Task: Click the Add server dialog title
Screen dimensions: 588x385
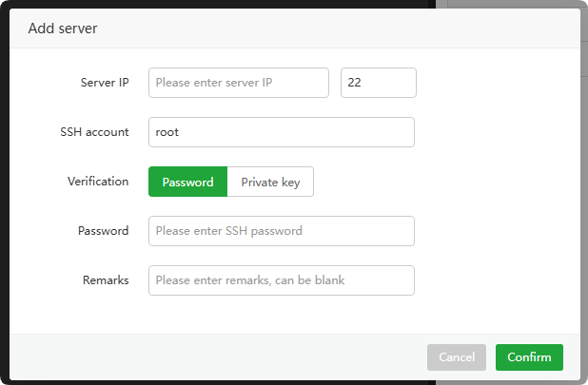Action: 63,29
